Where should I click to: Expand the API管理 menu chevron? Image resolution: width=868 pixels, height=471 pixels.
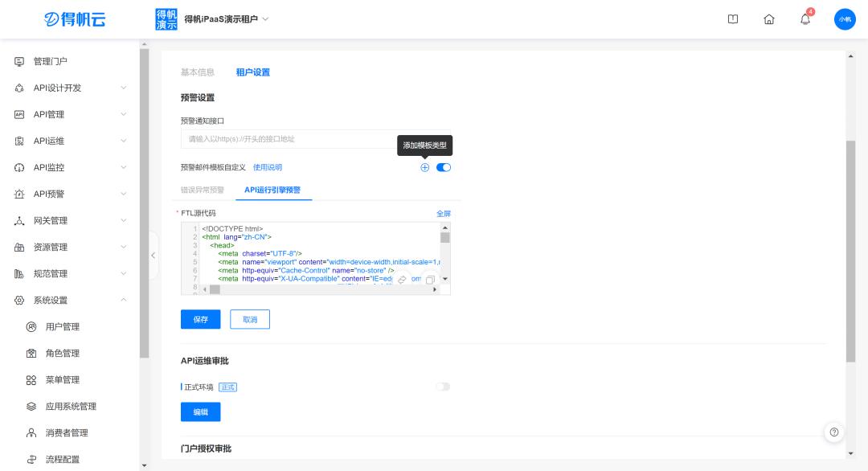tap(124, 115)
